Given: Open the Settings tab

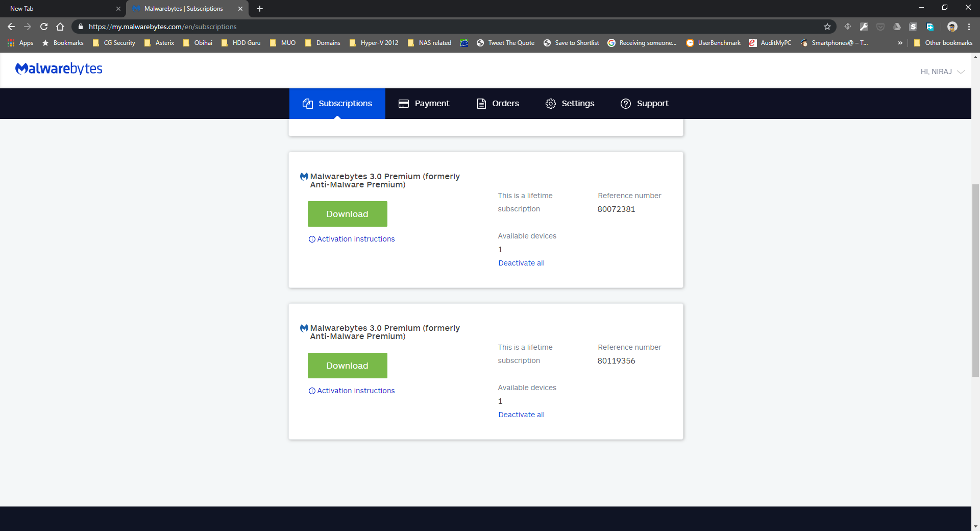Looking at the screenshot, I should point(570,104).
